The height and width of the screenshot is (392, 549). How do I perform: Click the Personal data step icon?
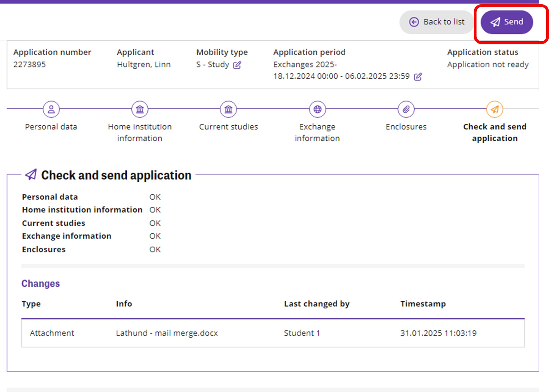coord(51,109)
